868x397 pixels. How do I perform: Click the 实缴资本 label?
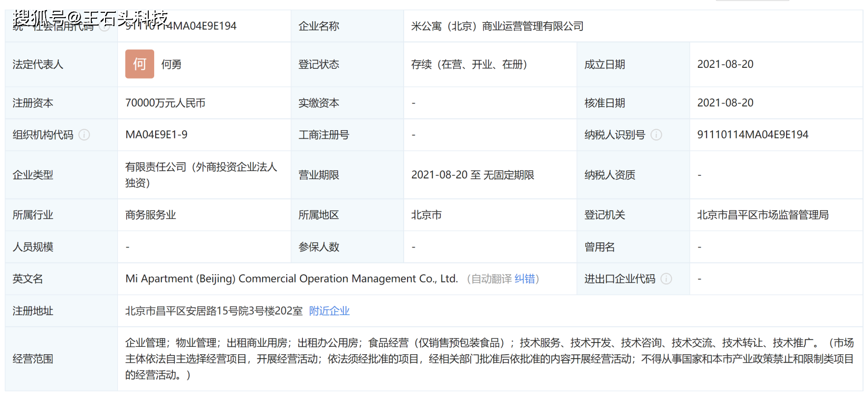[x=319, y=103]
